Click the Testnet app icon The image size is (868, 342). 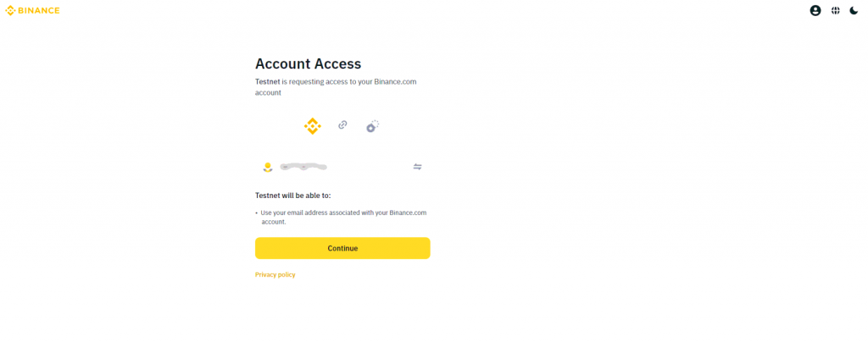point(372,126)
